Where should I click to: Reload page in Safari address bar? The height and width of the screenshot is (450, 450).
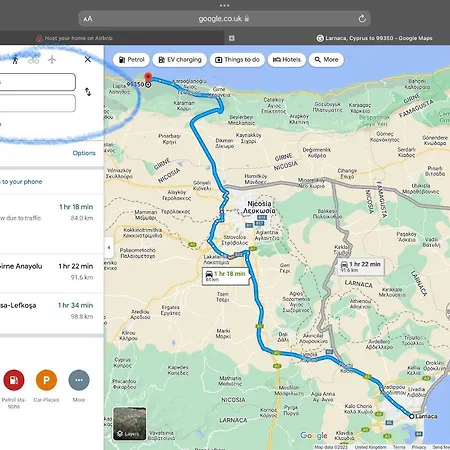(x=362, y=19)
